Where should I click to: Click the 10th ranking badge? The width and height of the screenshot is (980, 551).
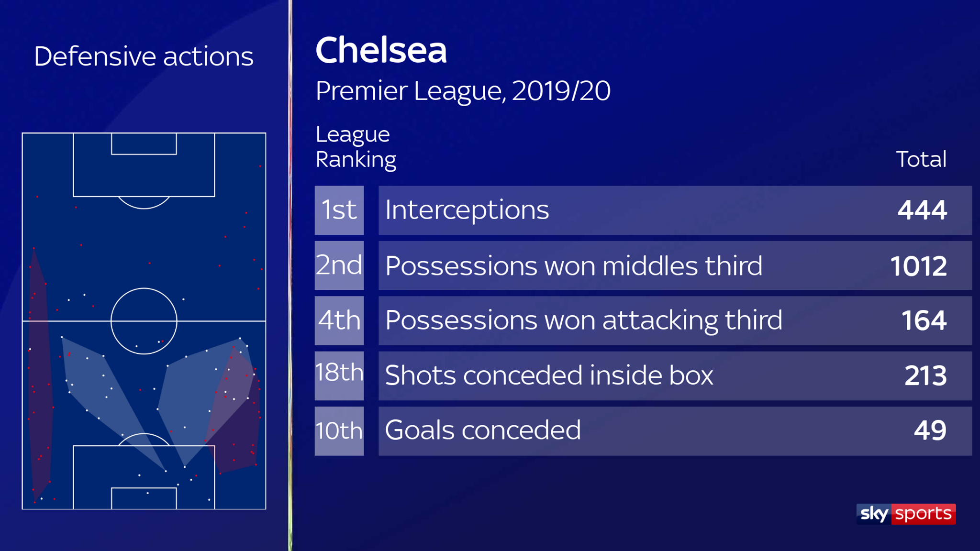click(339, 431)
